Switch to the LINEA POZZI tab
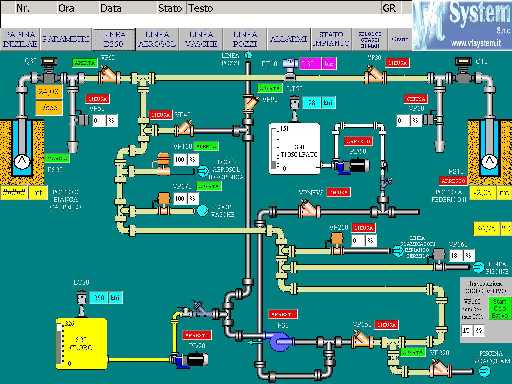Screen dimensions: 512x384 pos(245,39)
